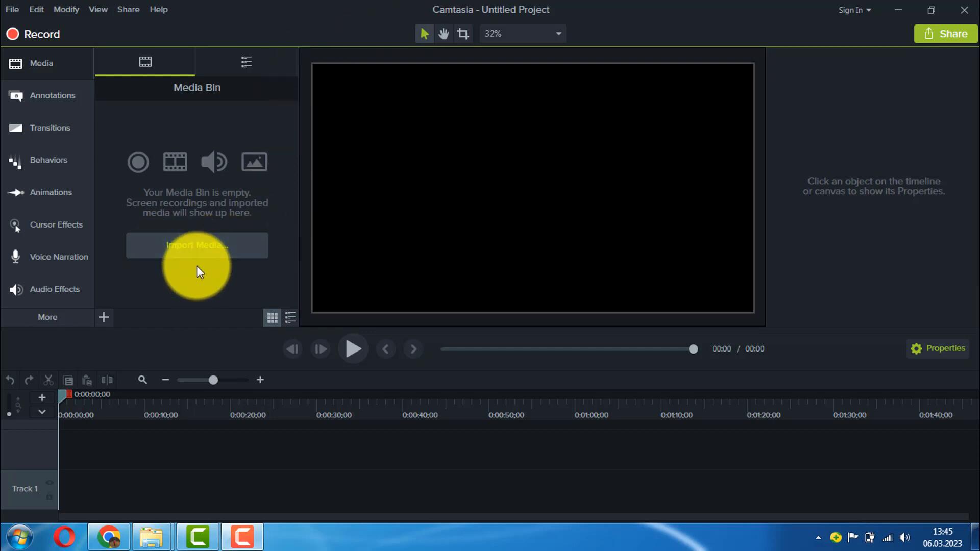Select the crop tool icon
Viewport: 980px width, 551px height.
click(463, 34)
